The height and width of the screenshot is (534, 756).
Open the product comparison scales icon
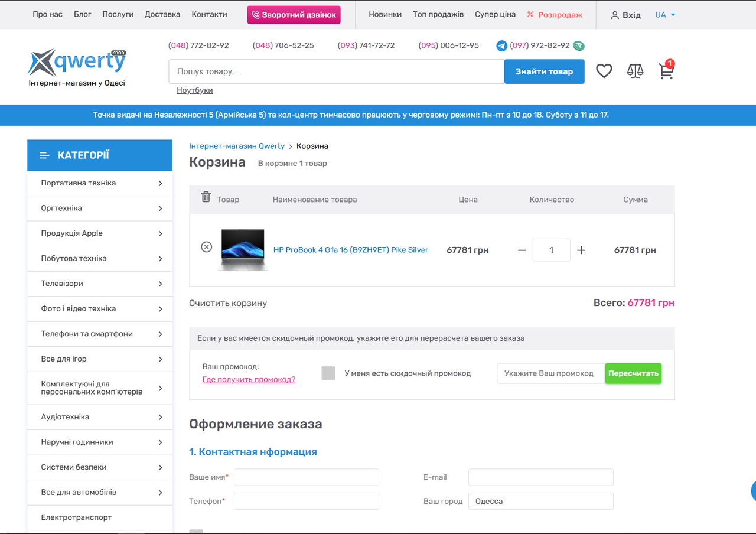[635, 71]
